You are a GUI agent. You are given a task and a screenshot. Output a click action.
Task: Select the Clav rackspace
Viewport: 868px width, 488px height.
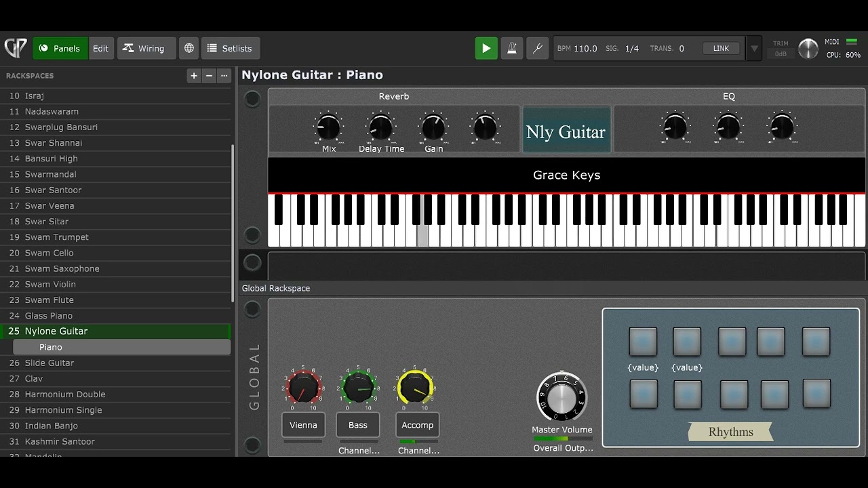coord(115,379)
